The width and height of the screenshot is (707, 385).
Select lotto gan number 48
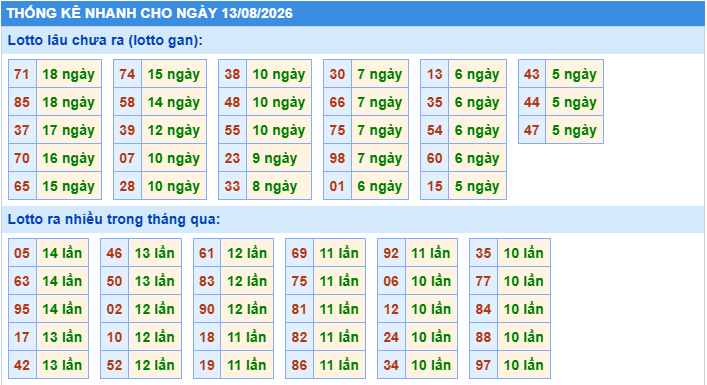(x=233, y=102)
